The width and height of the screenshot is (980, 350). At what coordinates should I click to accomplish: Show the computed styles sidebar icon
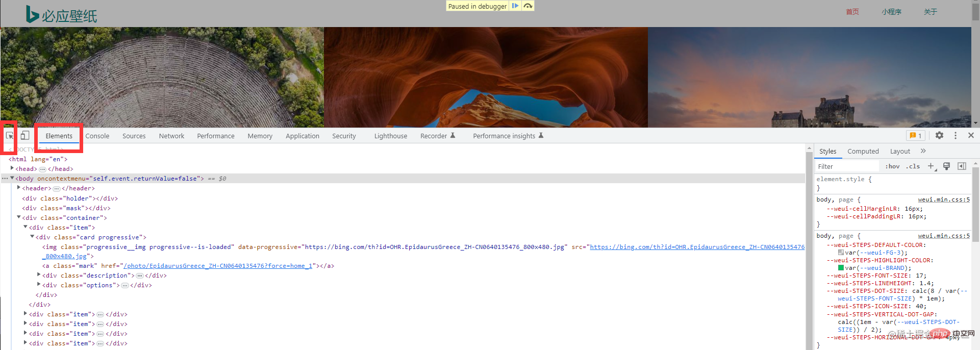click(962, 166)
